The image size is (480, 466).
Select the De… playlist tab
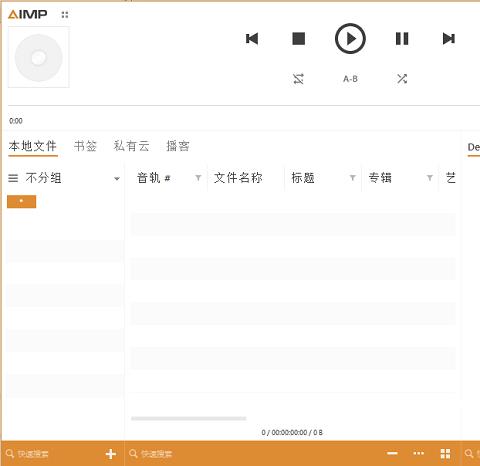[x=474, y=147]
